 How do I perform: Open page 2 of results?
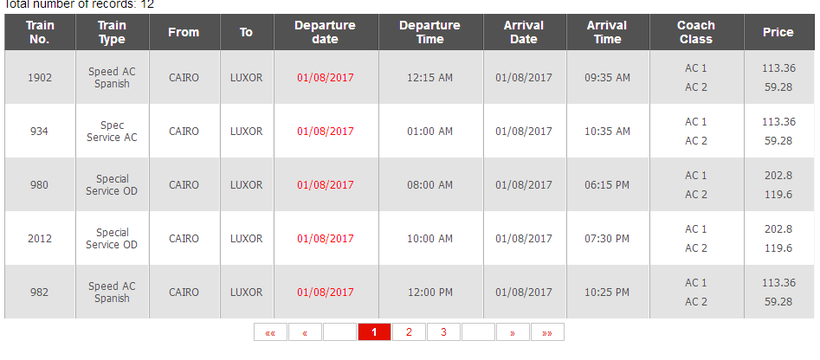coord(409,332)
